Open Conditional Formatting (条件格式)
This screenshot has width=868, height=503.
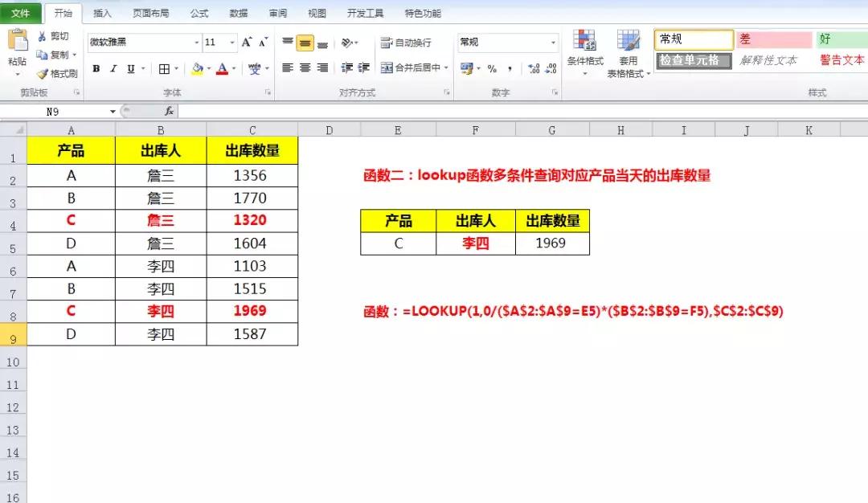click(585, 53)
